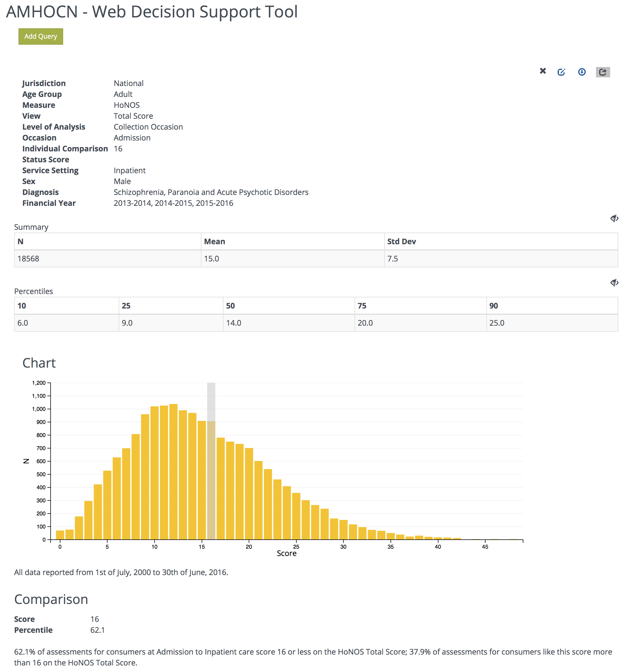Click the Diagnosis value for Schizophrenia disorders
The image size is (633, 672).
tap(210, 192)
